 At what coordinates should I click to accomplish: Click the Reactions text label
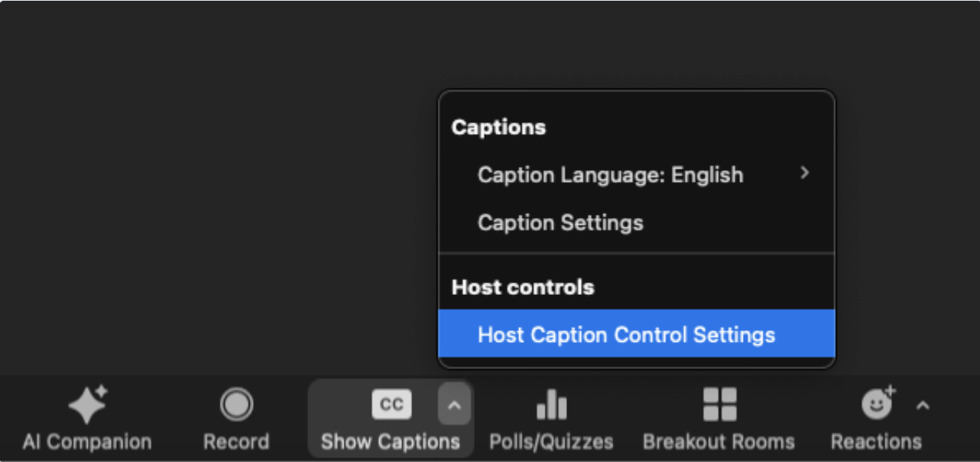tap(876, 442)
